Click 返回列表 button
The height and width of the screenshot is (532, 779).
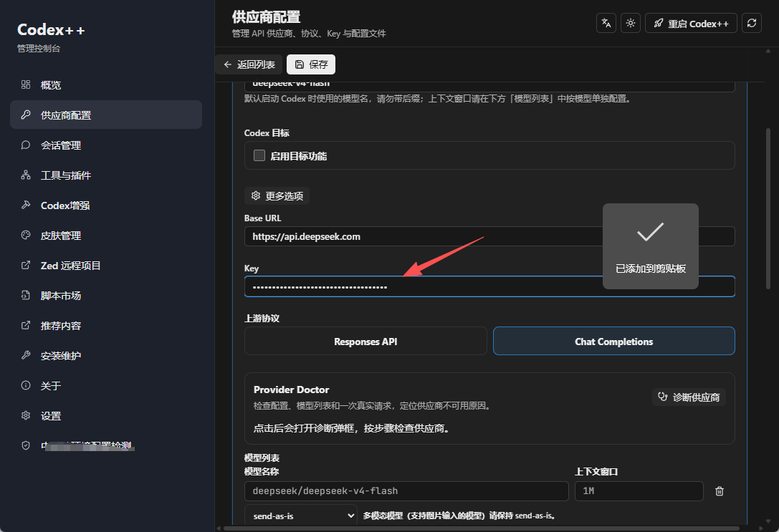(249, 64)
